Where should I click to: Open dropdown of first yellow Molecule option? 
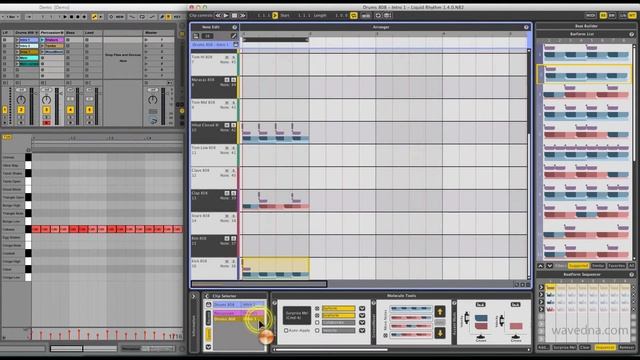[x=362, y=309]
